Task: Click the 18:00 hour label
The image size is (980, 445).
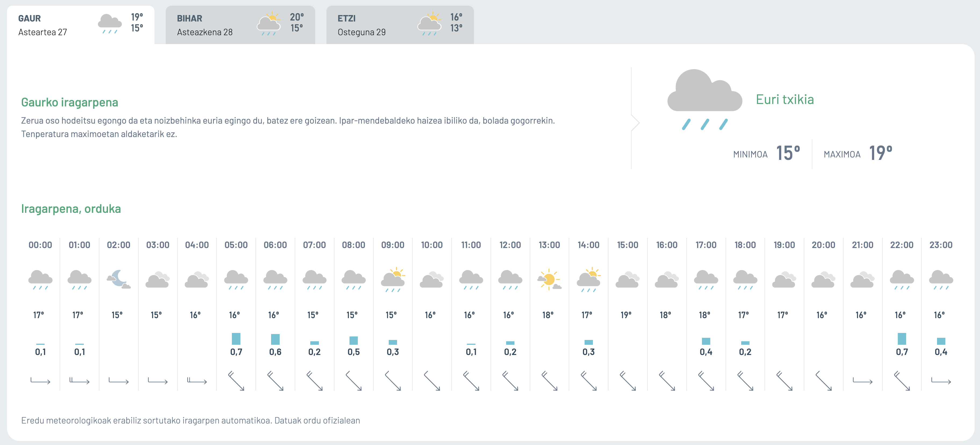Action: tap(745, 245)
